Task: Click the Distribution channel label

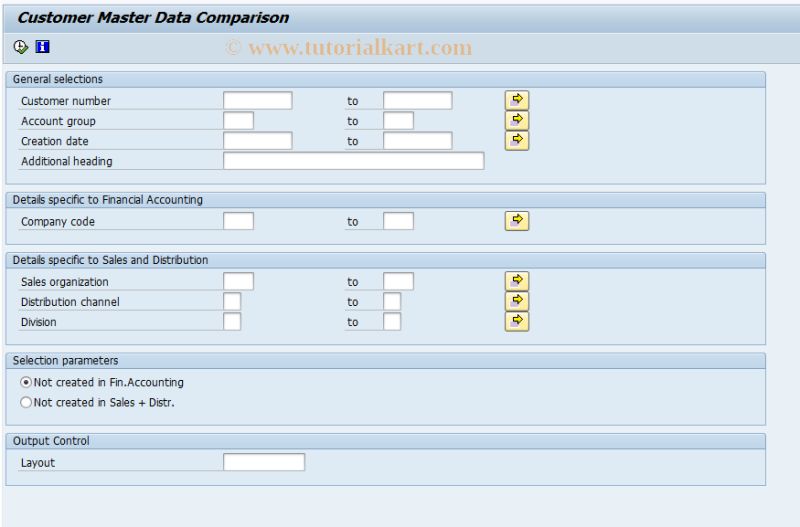Action: (x=70, y=302)
